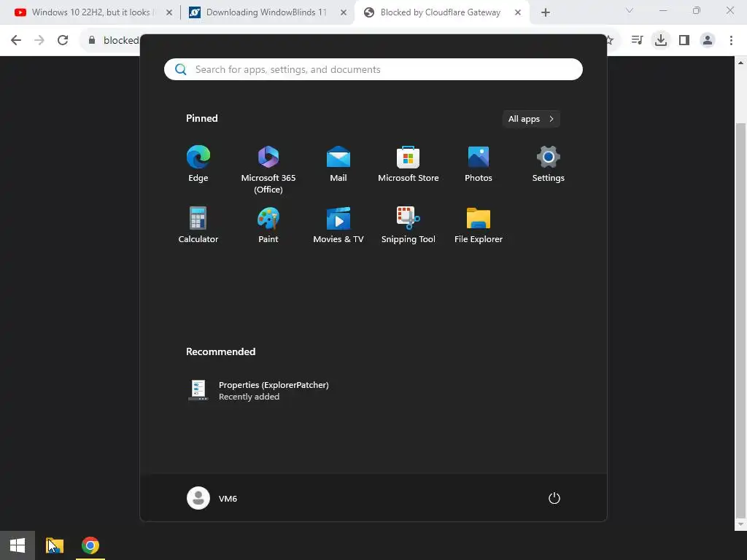This screenshot has height=560, width=747.
Task: Click the blocked URL address bar
Action: (x=121, y=40)
